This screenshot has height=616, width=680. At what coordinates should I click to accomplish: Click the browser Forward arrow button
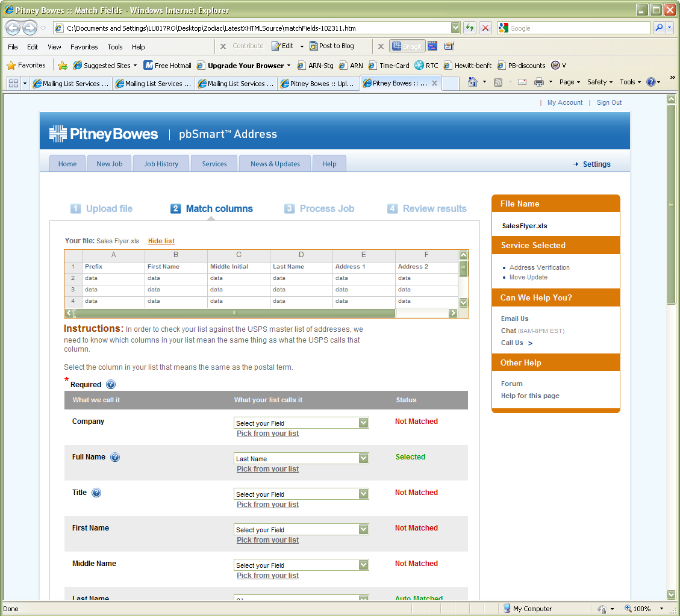pos(30,28)
